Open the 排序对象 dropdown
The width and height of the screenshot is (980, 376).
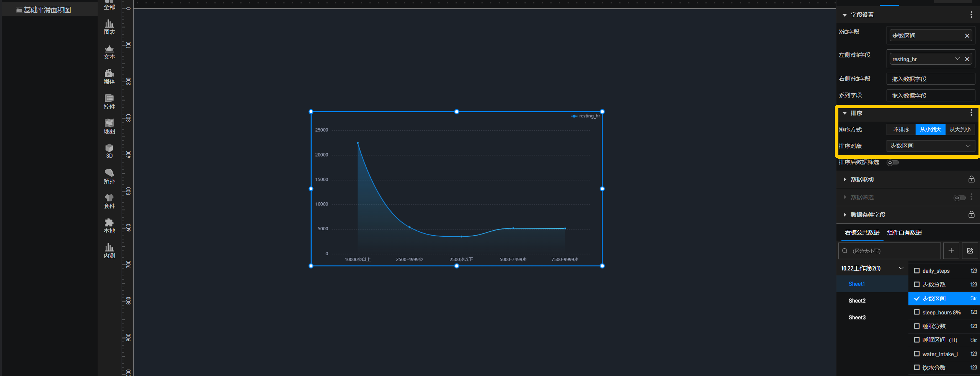coord(930,146)
